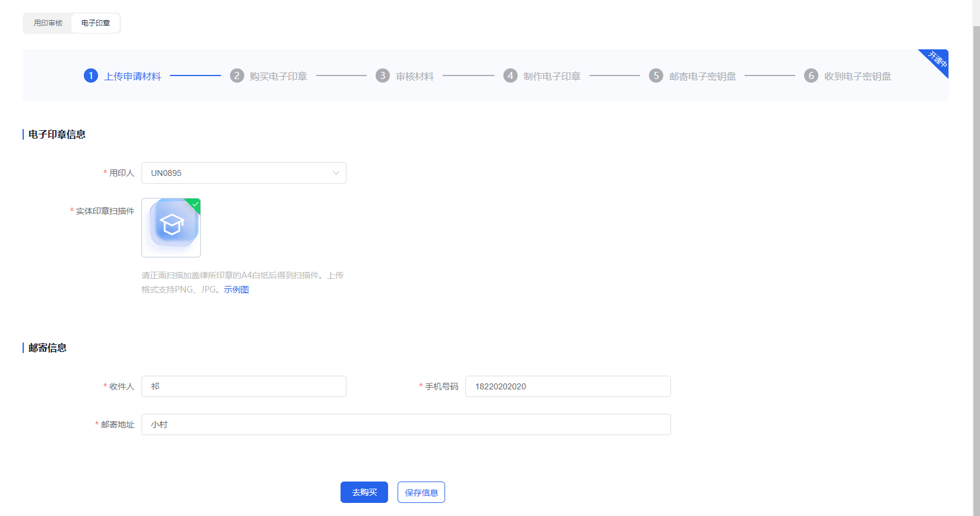The width and height of the screenshot is (980, 516).
Task: Click the 上传申请材料 step label
Action: pyautogui.click(x=133, y=76)
